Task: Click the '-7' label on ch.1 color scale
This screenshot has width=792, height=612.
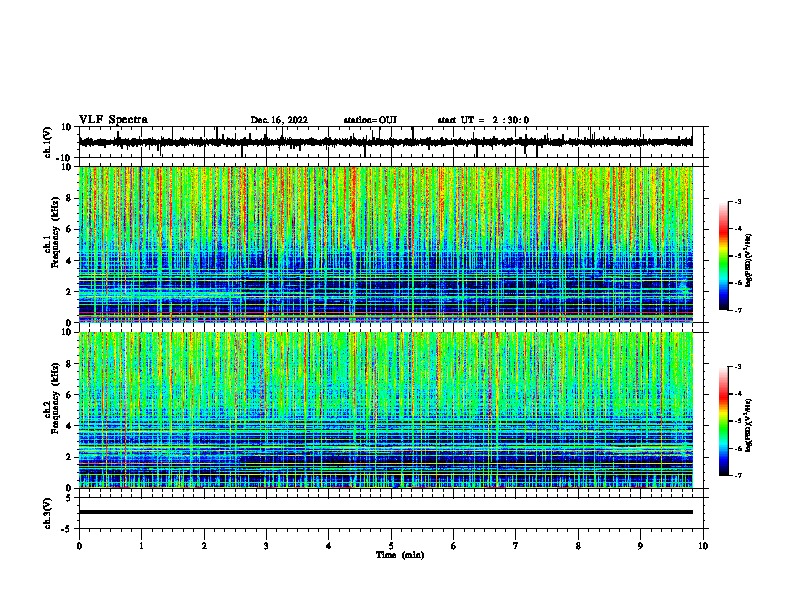Action: [x=738, y=310]
